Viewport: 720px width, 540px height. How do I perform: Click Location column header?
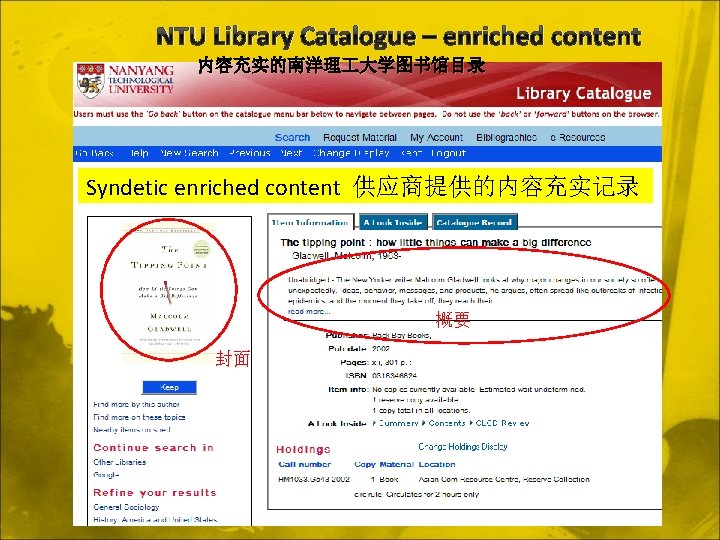click(437, 464)
